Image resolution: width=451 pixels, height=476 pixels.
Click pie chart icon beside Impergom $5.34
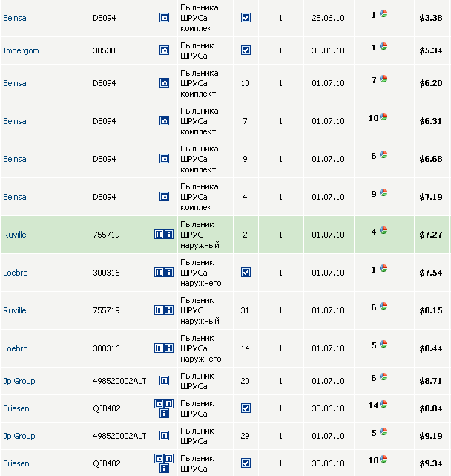point(383,47)
